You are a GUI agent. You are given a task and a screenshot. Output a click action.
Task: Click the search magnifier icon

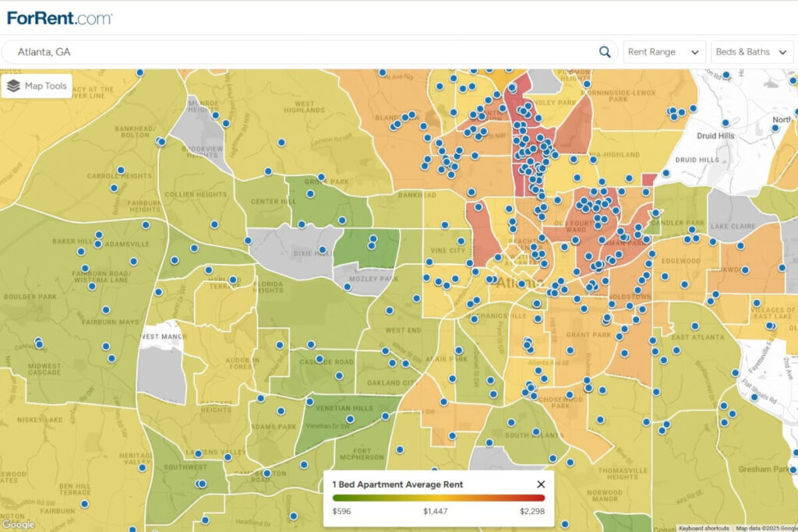click(x=604, y=51)
